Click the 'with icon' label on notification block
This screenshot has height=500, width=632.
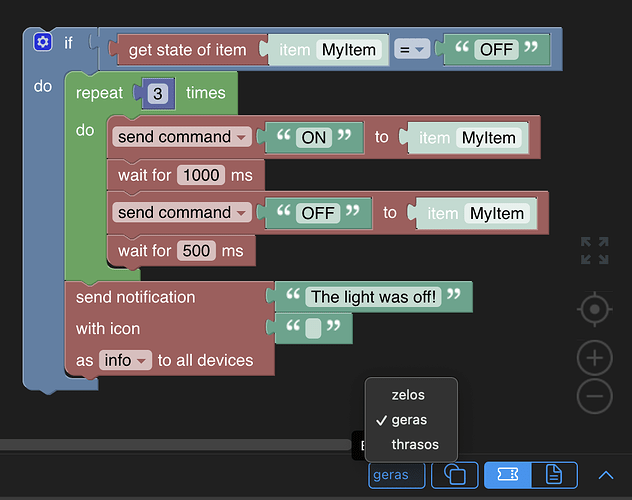[108, 329]
